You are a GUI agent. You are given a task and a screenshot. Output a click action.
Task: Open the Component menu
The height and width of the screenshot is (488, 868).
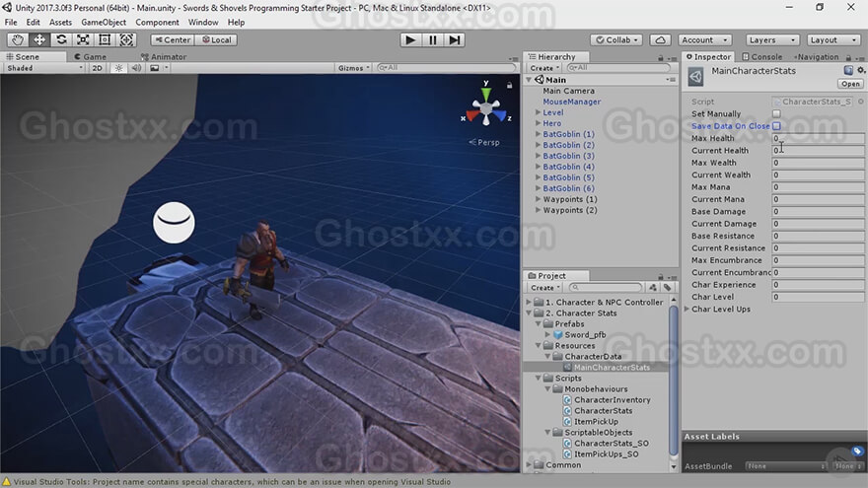pos(157,22)
